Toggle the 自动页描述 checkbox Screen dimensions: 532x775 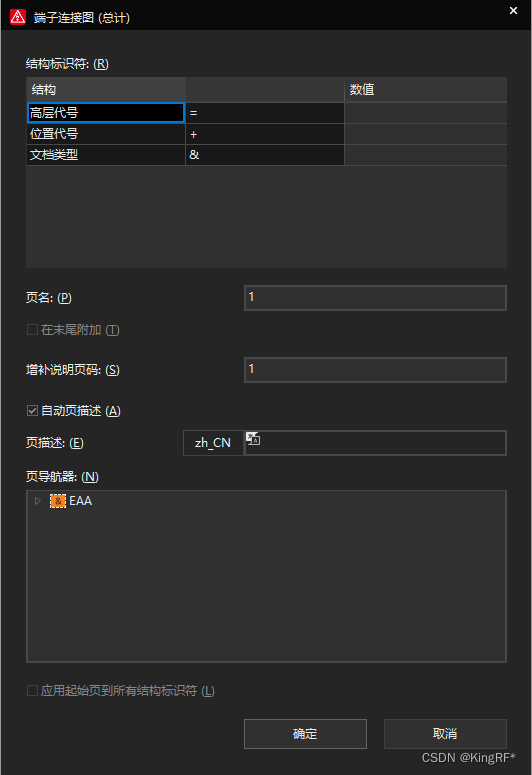coord(32,411)
